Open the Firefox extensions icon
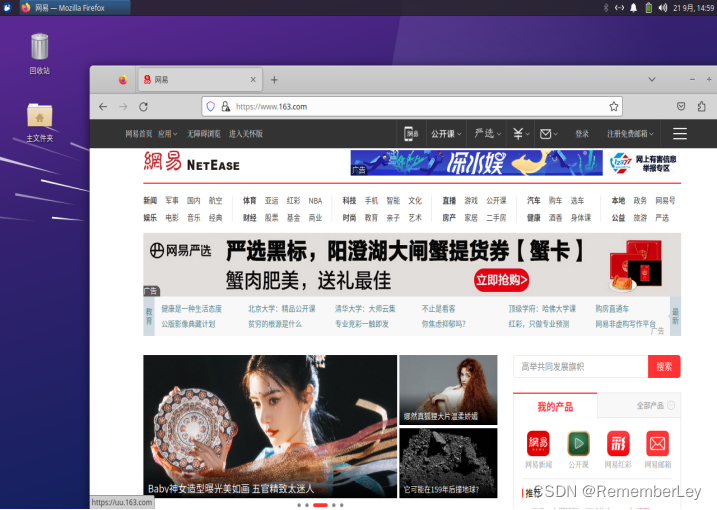The image size is (717, 510). (x=701, y=106)
